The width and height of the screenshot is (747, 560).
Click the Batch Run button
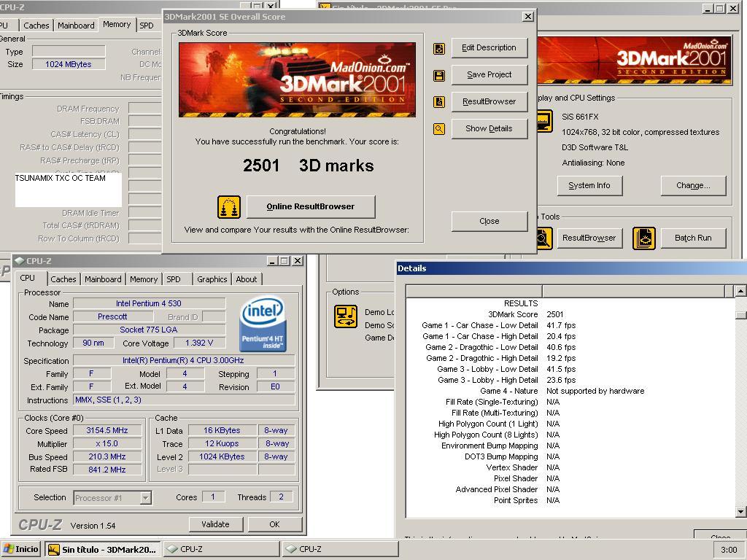pyautogui.click(x=693, y=238)
